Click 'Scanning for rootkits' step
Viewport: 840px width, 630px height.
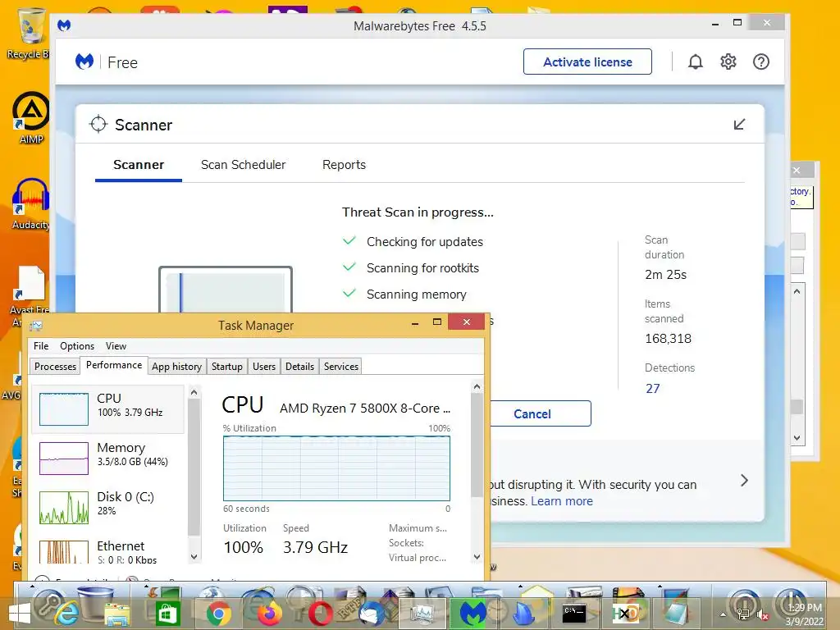click(x=422, y=268)
